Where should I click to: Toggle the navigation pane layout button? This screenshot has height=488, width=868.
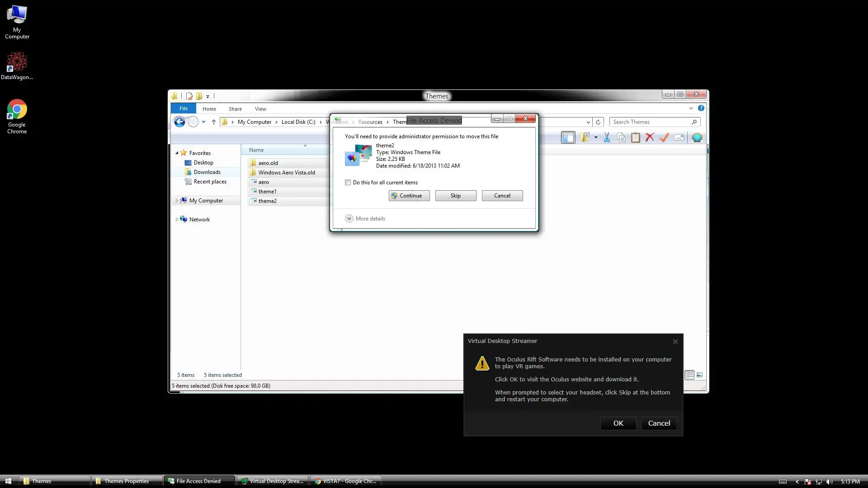point(568,138)
